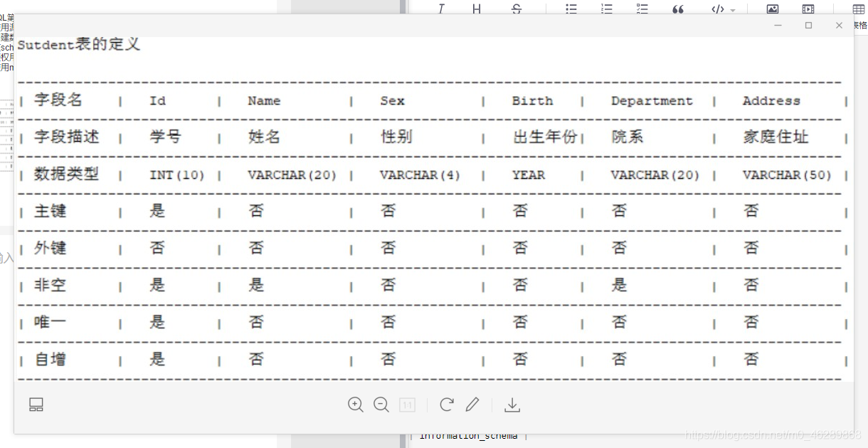Insert code block from editor toolbar
Image resolution: width=868 pixels, height=448 pixels.
(718, 9)
